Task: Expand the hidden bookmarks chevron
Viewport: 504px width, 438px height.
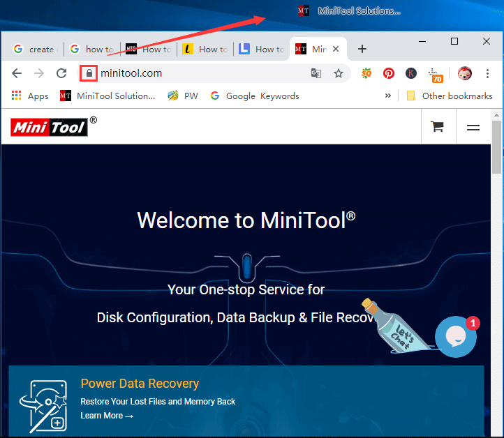Action: pos(388,96)
